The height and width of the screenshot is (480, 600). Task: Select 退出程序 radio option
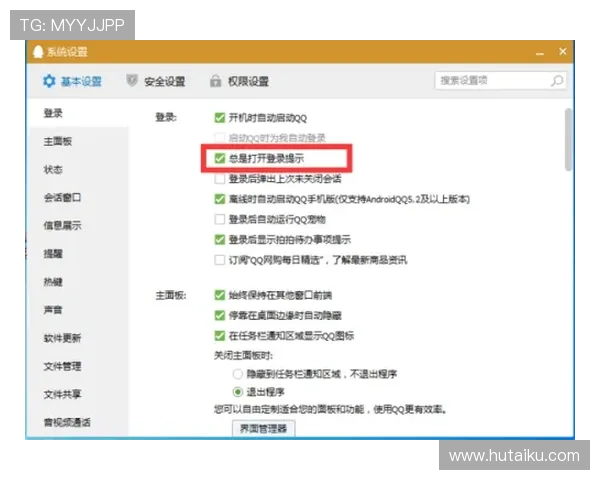click(238, 392)
